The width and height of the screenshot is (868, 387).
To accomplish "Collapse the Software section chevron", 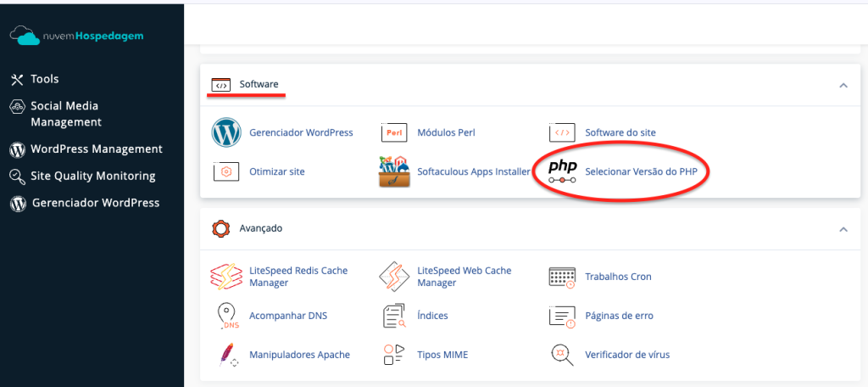I will (x=843, y=85).
